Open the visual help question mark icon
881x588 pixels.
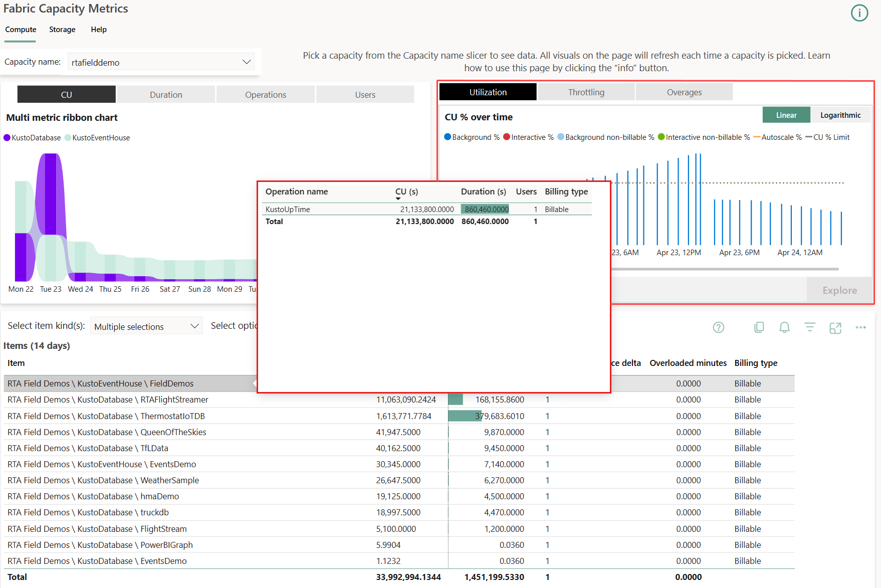tap(718, 327)
